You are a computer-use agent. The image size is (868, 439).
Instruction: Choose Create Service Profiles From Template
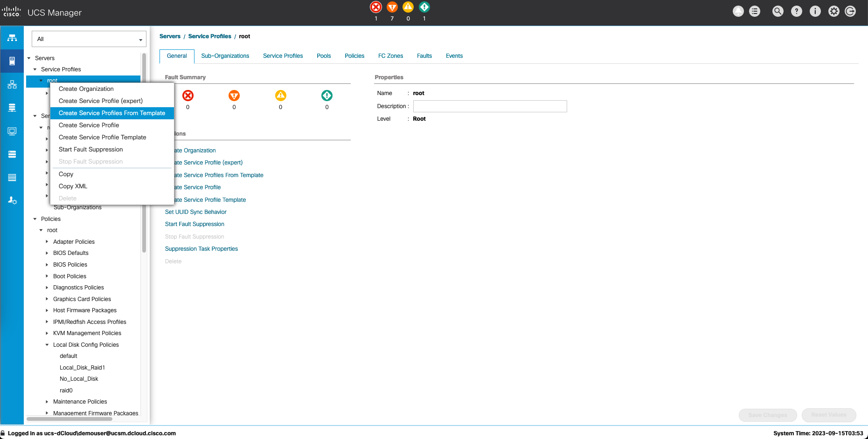pos(111,113)
